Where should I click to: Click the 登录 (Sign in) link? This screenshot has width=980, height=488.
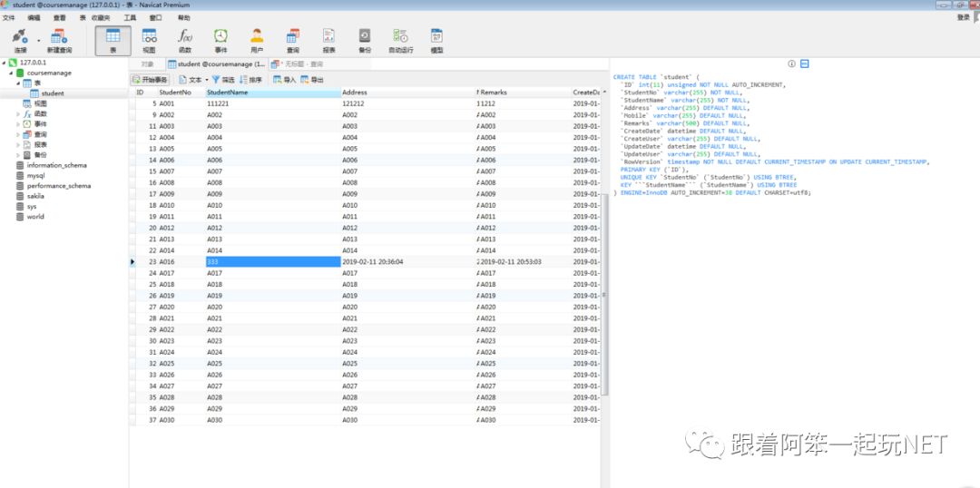pyautogui.click(x=964, y=17)
